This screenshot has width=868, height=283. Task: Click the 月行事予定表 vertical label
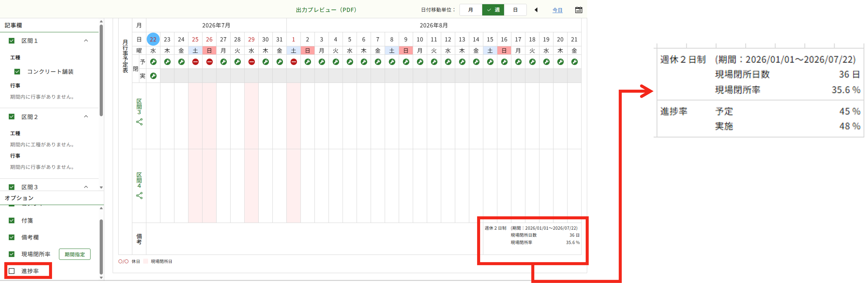[125, 56]
